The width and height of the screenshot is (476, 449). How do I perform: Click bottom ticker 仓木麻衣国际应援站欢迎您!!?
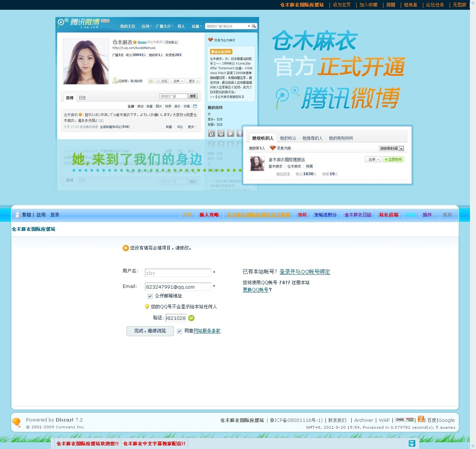click(x=88, y=444)
